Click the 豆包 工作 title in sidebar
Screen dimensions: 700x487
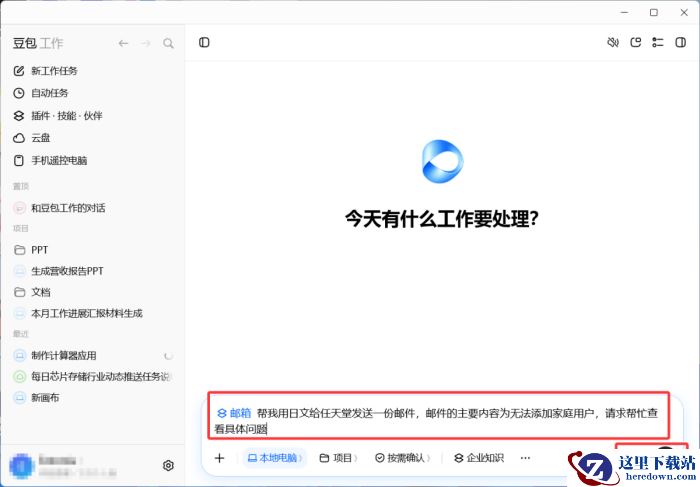38,43
